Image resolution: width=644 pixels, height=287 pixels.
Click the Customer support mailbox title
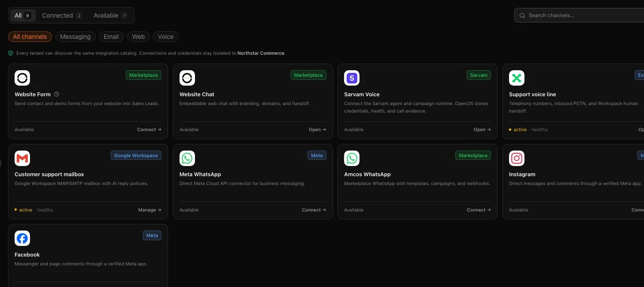pos(49,174)
